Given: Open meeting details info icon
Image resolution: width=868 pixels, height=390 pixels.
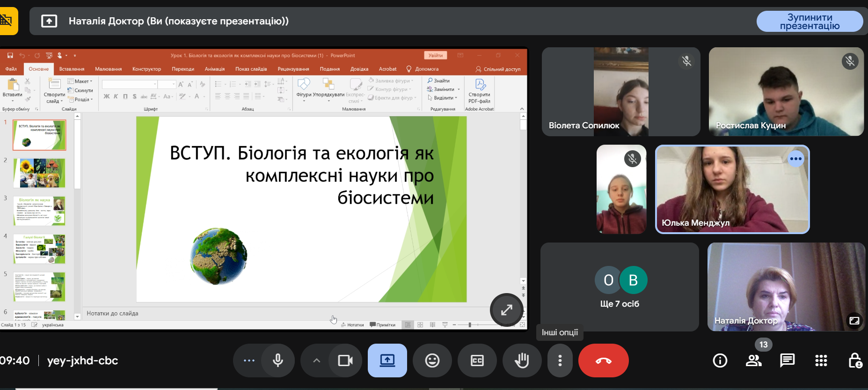Looking at the screenshot, I should pos(720,361).
